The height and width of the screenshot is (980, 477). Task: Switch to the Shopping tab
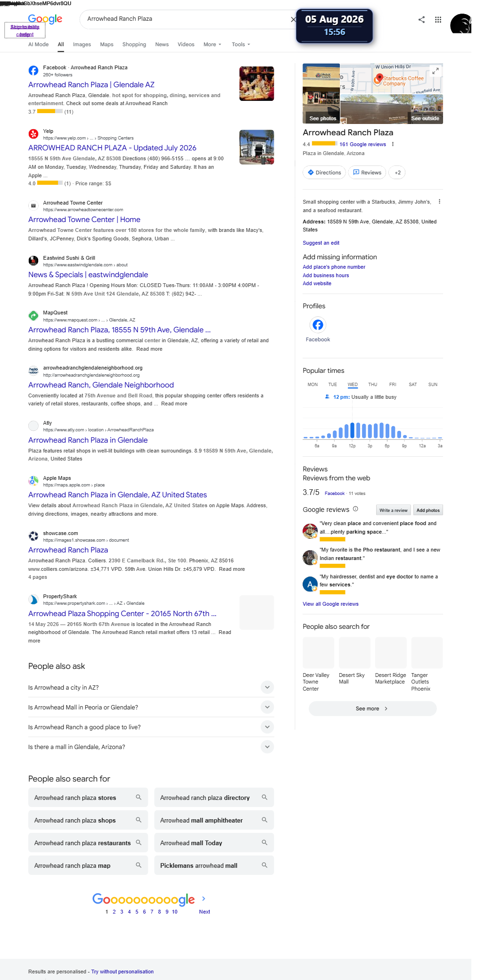point(134,44)
